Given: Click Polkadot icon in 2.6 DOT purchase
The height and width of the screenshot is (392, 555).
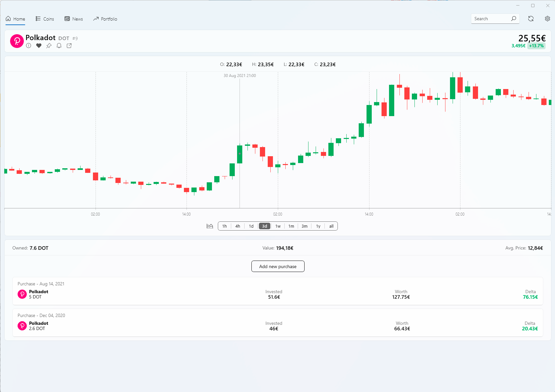Looking at the screenshot, I should point(22,326).
